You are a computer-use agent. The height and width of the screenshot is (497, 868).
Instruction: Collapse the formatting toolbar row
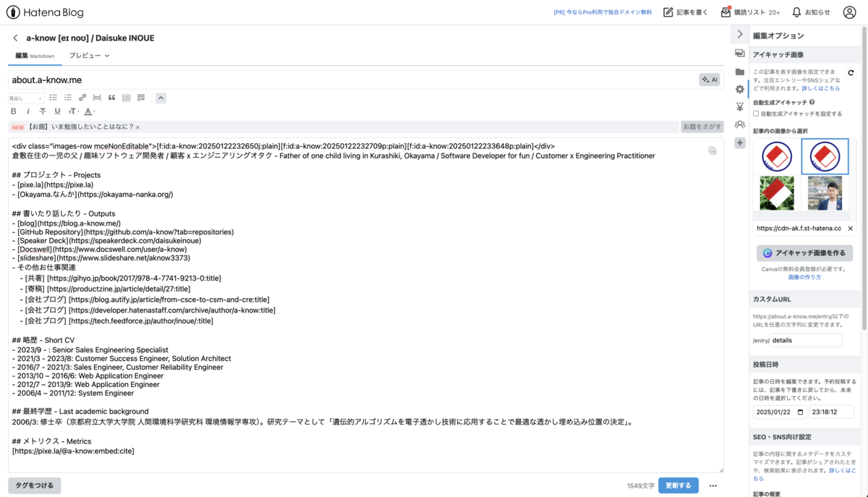pyautogui.click(x=161, y=98)
